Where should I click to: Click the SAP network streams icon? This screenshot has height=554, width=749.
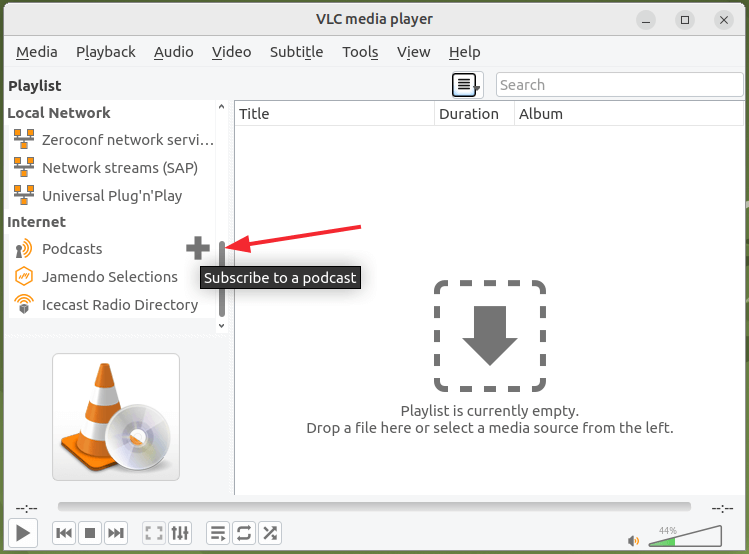point(23,167)
